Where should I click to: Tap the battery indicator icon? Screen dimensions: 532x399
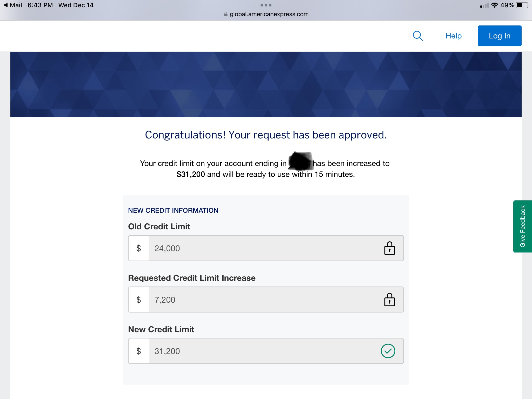(522, 5)
